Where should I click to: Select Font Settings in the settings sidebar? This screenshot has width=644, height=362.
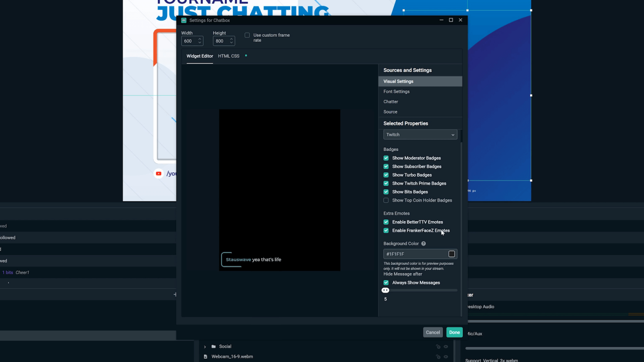[396, 91]
